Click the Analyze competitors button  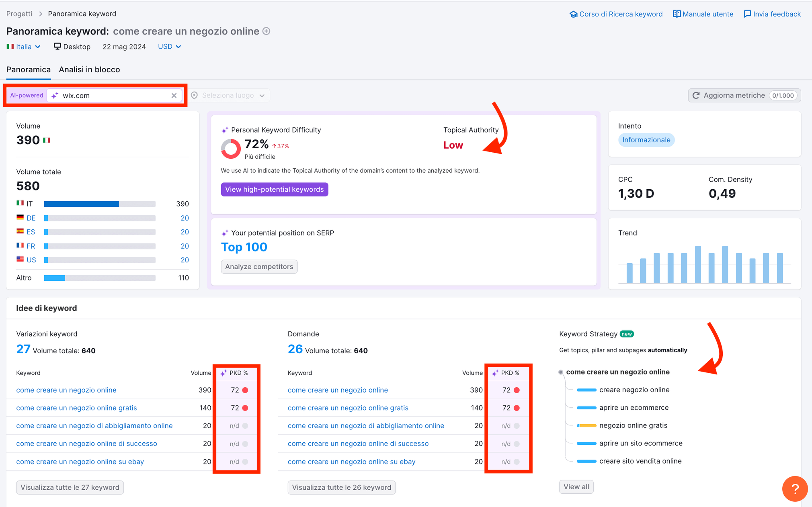pos(259,266)
